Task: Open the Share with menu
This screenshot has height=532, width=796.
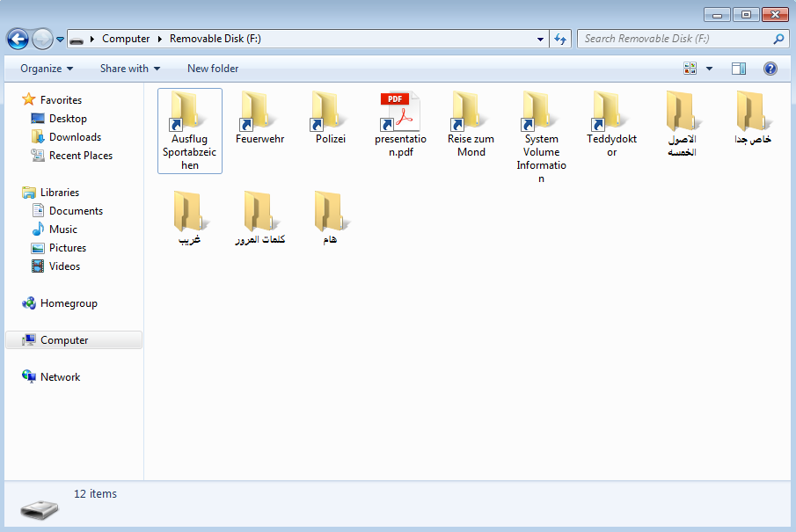Action: (129, 69)
